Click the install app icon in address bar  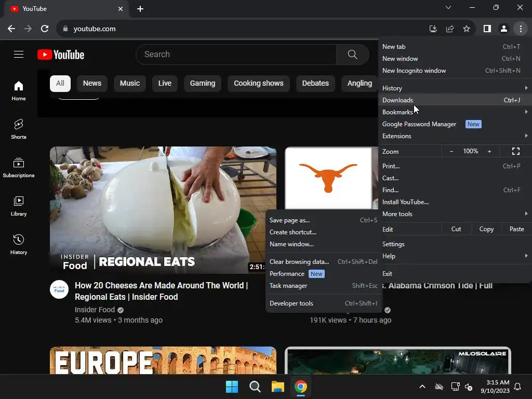coord(433,29)
